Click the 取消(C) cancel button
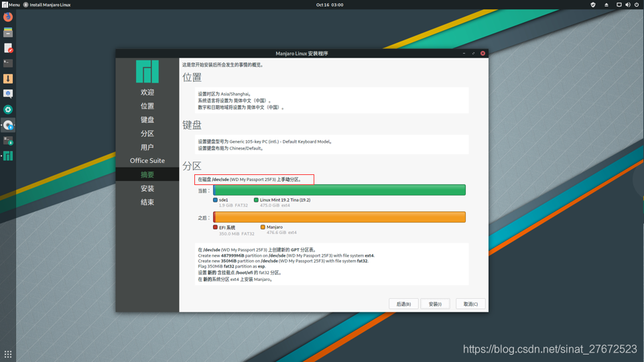Screen dimensions: 644x362 470,304
